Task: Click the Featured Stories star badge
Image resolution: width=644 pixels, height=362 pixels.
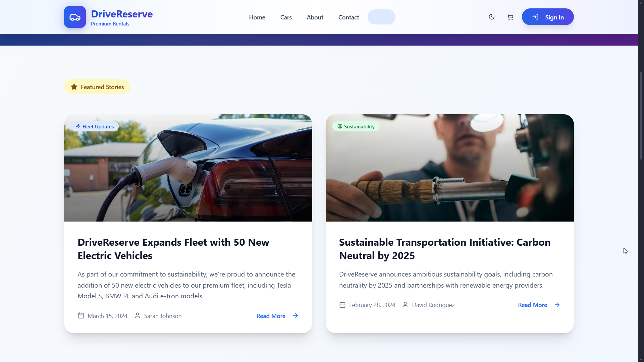Action: [97, 87]
